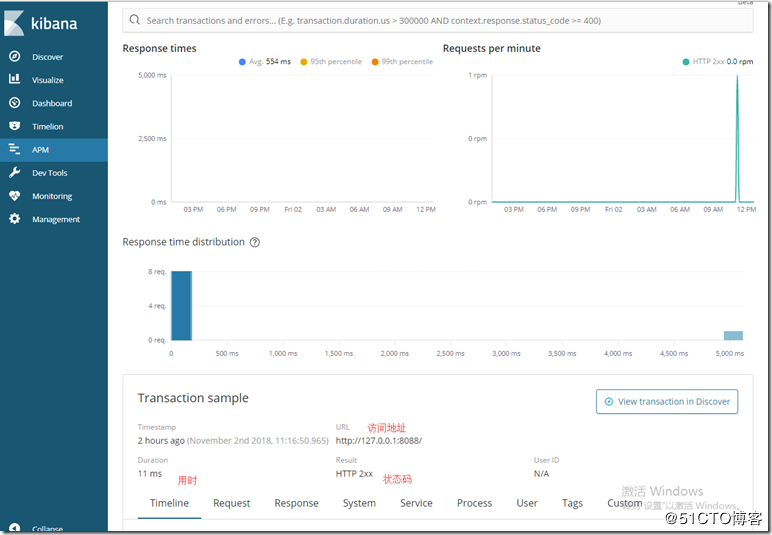Open the Dashboard menu label
772x535 pixels.
[x=52, y=103]
